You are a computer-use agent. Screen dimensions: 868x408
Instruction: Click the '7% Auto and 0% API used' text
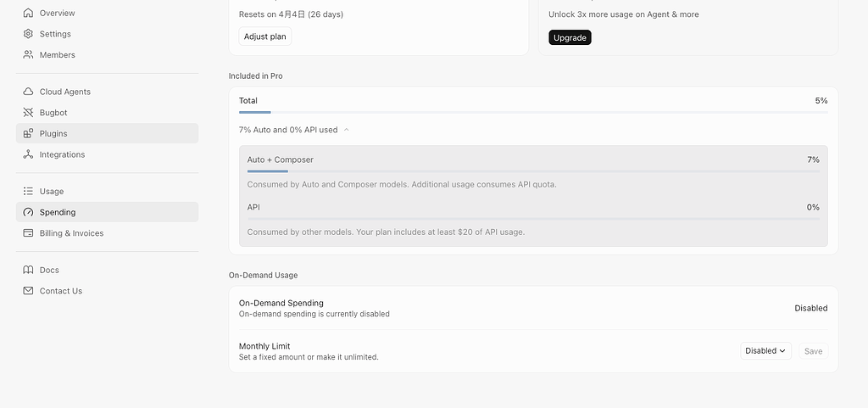click(x=288, y=130)
